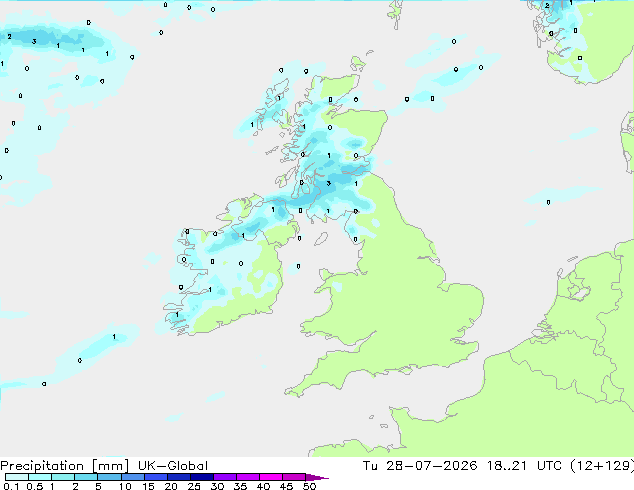Screen dimensions: 634x490
Task: Click the 'UK-Global' model label
Action: pos(173,466)
